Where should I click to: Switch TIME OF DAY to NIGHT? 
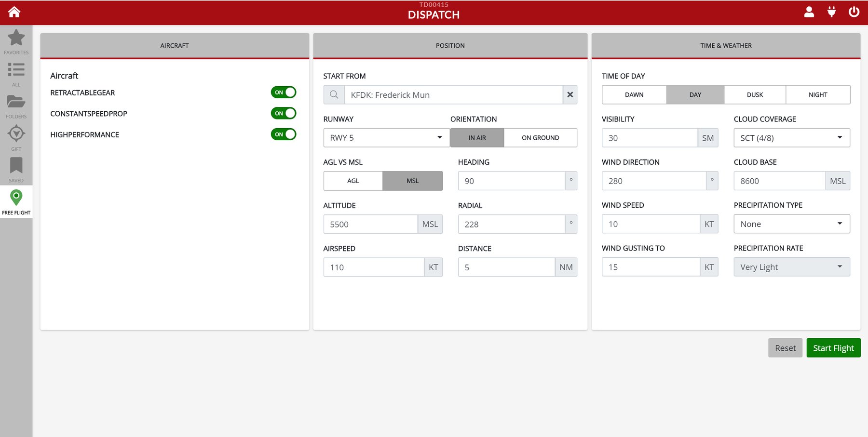coord(818,94)
